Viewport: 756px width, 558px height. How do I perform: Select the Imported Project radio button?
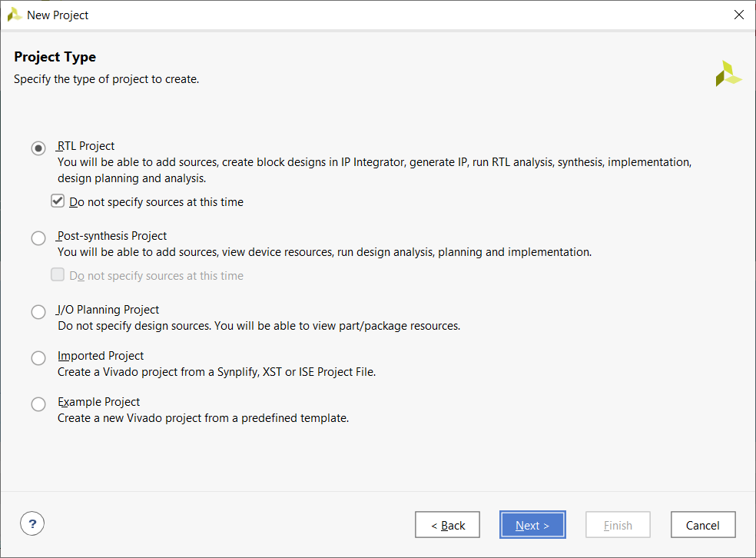[x=38, y=358]
